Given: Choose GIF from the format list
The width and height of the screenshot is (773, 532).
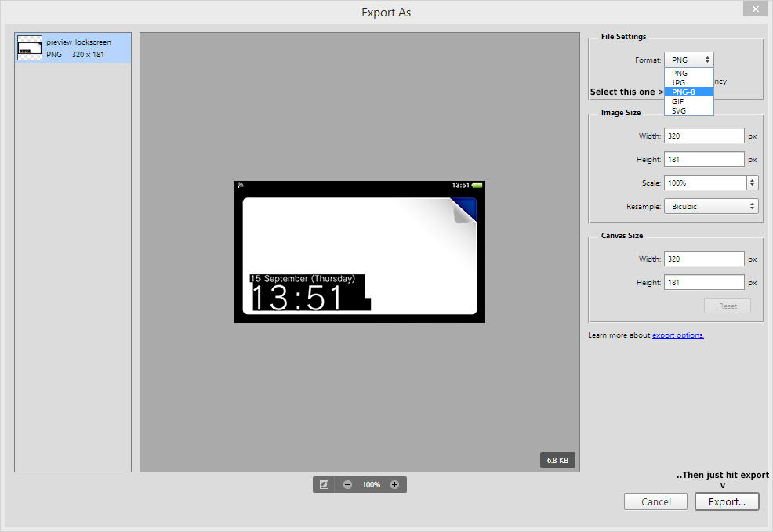Looking at the screenshot, I should click(x=688, y=102).
